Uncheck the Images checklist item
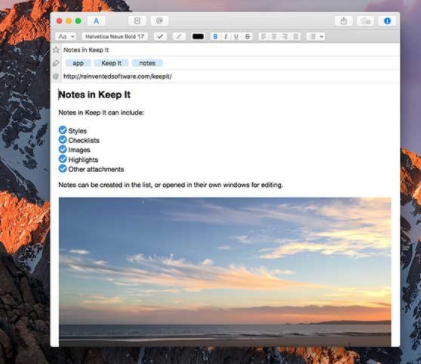The height and width of the screenshot is (364, 421). 63,149
